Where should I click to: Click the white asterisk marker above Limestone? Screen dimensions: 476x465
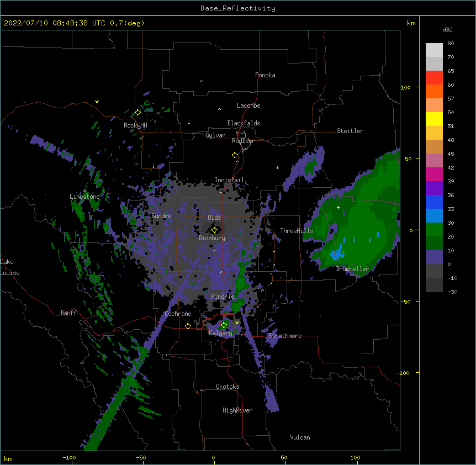click(x=85, y=191)
